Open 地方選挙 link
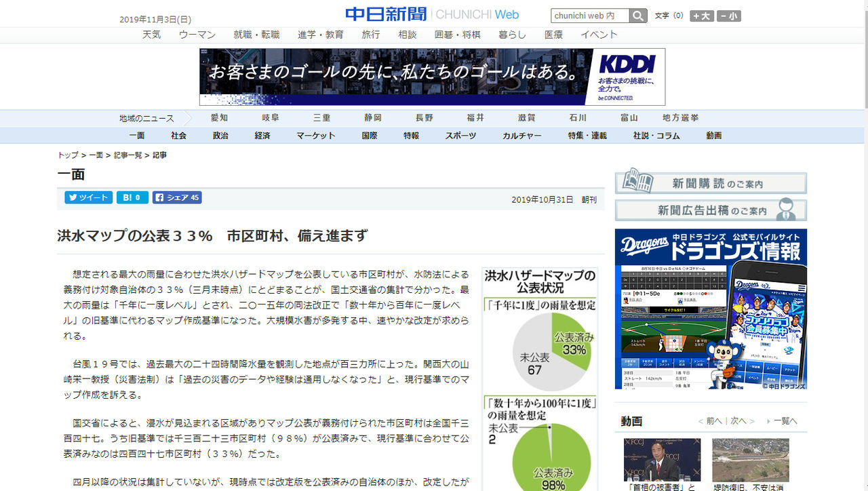The width and height of the screenshot is (868, 491). [x=681, y=118]
